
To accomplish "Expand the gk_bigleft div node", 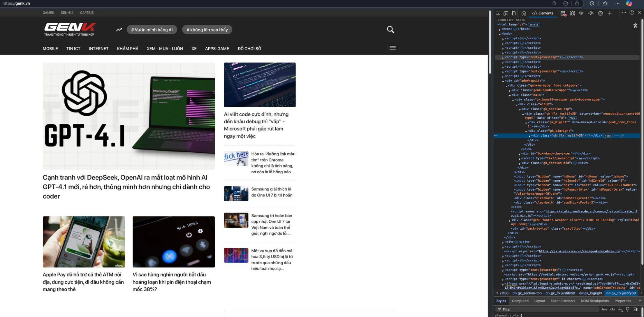I will click(526, 123).
